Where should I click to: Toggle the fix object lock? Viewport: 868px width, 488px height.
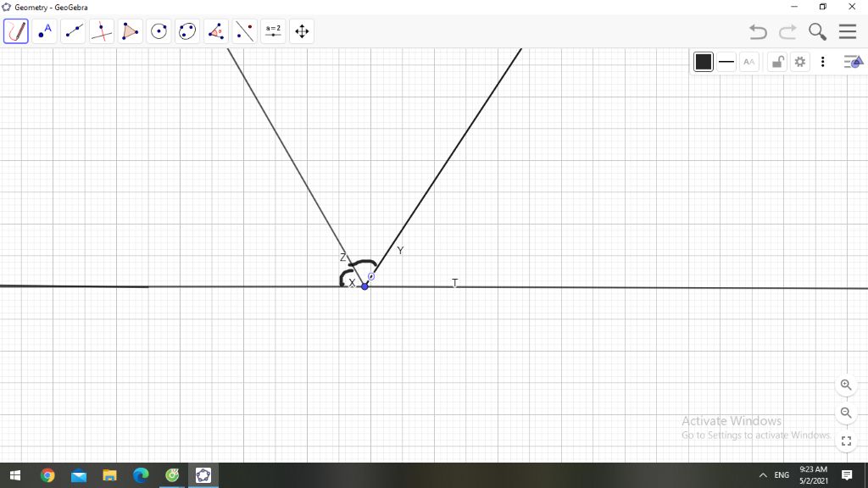(x=777, y=62)
